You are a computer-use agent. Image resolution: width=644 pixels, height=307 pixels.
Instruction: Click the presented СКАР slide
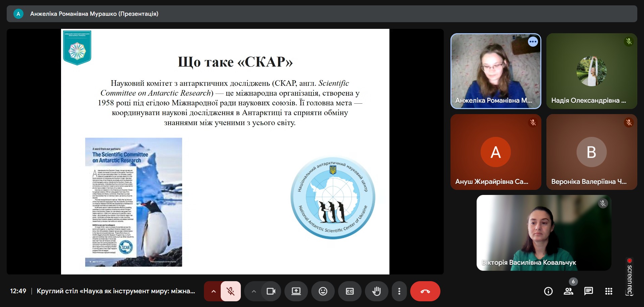tap(225, 152)
